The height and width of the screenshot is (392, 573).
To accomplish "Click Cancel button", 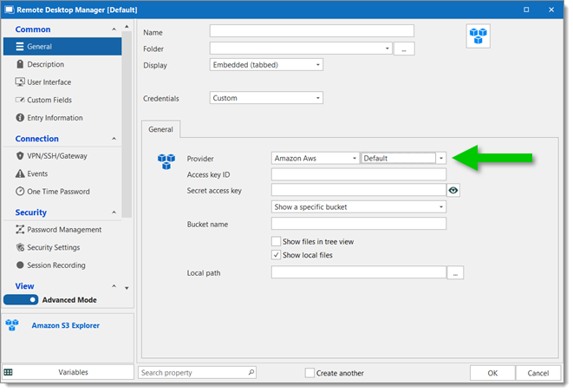I will (538, 373).
